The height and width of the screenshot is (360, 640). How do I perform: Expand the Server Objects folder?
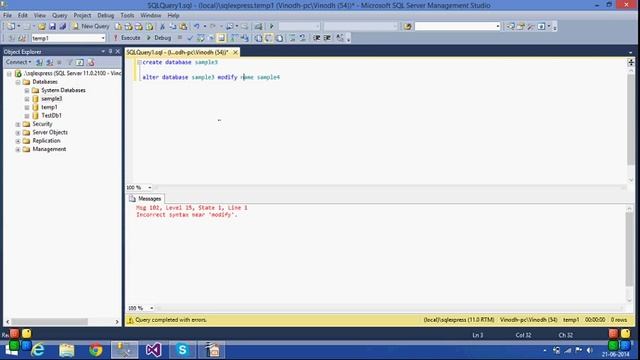[x=18, y=133]
